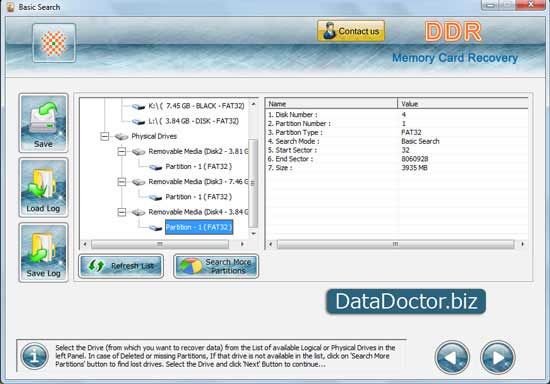This screenshot has height=384, width=550.
Task: Click the drive tree horizontal scrollbar
Action: click(163, 244)
